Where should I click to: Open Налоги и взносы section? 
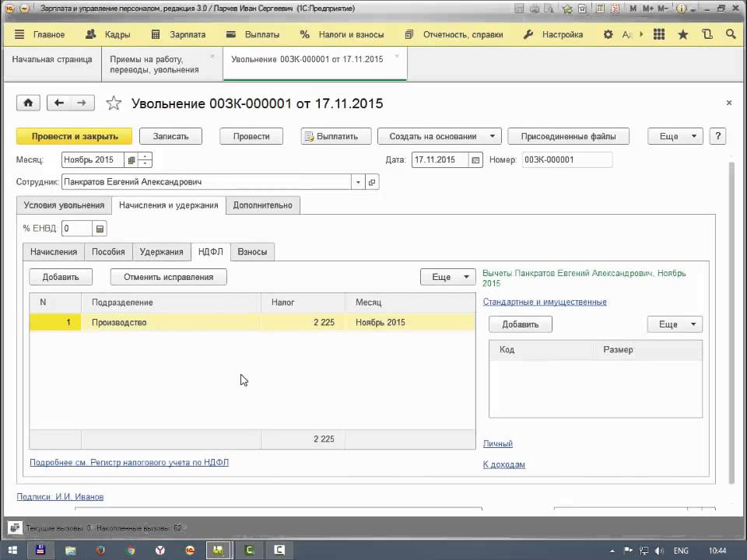(x=342, y=34)
